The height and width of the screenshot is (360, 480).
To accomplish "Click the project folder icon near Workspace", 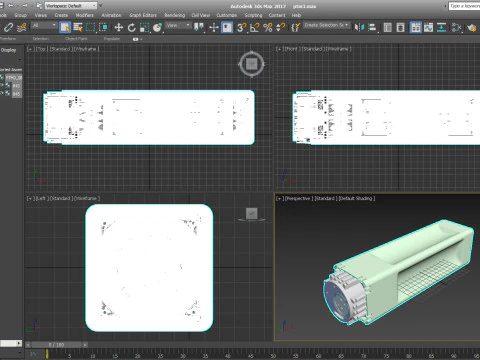I will 39,6.
